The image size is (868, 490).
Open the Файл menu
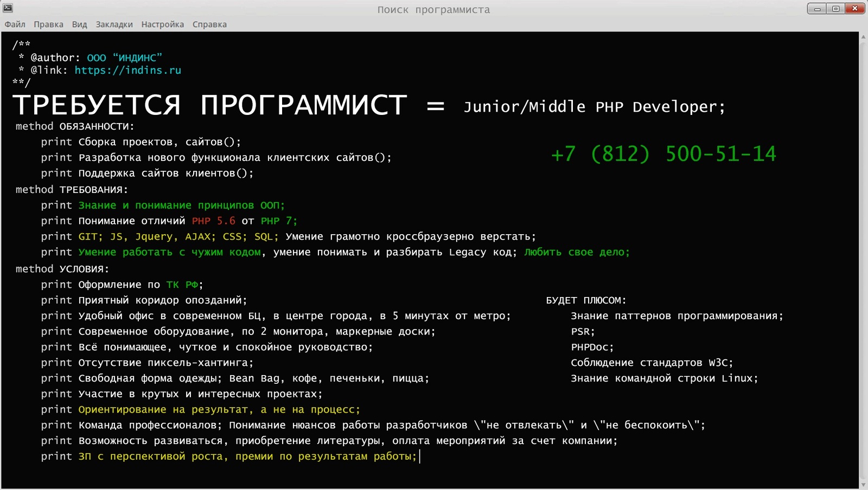click(x=15, y=24)
